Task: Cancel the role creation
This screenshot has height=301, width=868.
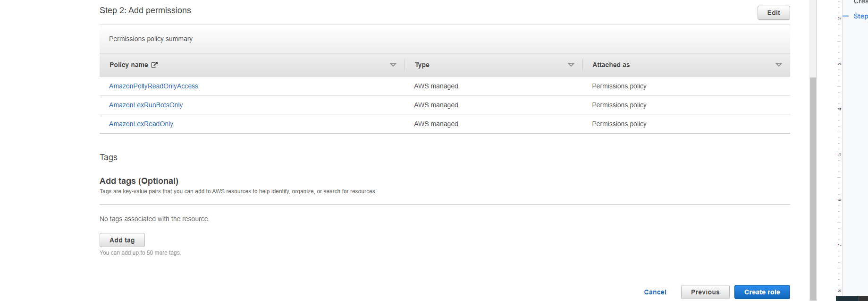Action: point(655,292)
